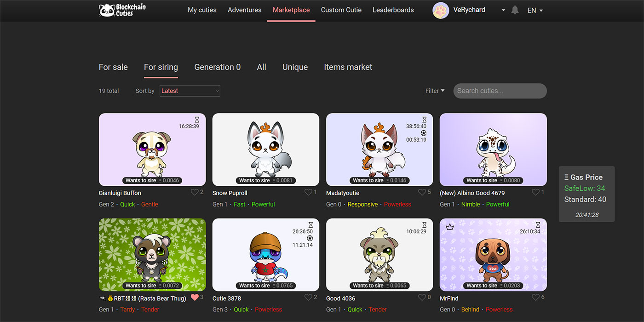Switch to the Generation 0 tab
Viewport: 644px width, 322px height.
[x=217, y=67]
